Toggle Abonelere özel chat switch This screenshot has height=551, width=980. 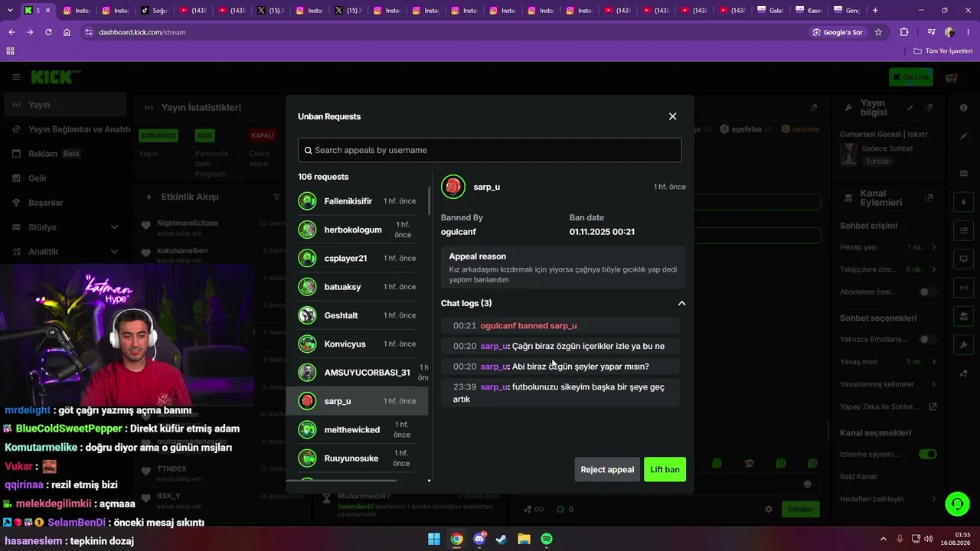[927, 292]
